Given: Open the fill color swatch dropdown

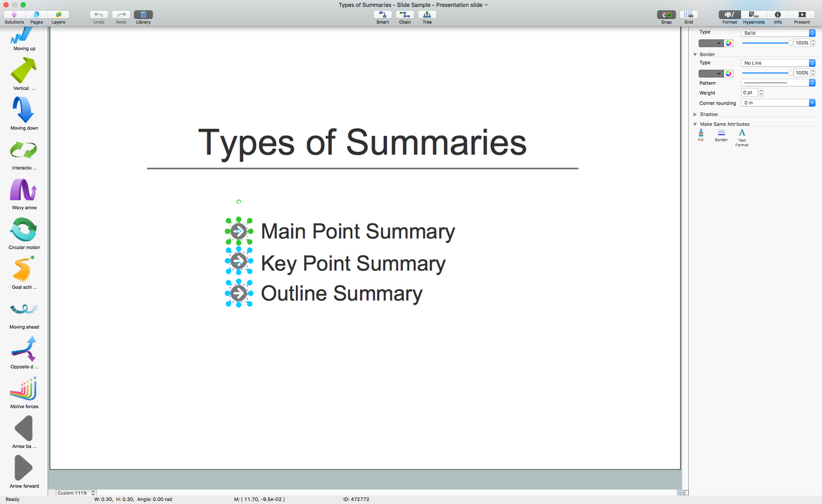Looking at the screenshot, I should click(x=711, y=43).
